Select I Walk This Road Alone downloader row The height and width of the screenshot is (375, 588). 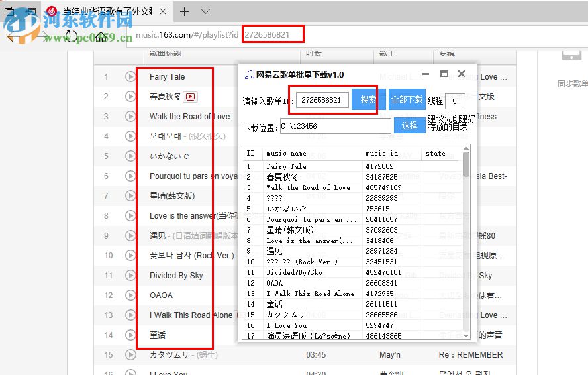[x=352, y=294]
